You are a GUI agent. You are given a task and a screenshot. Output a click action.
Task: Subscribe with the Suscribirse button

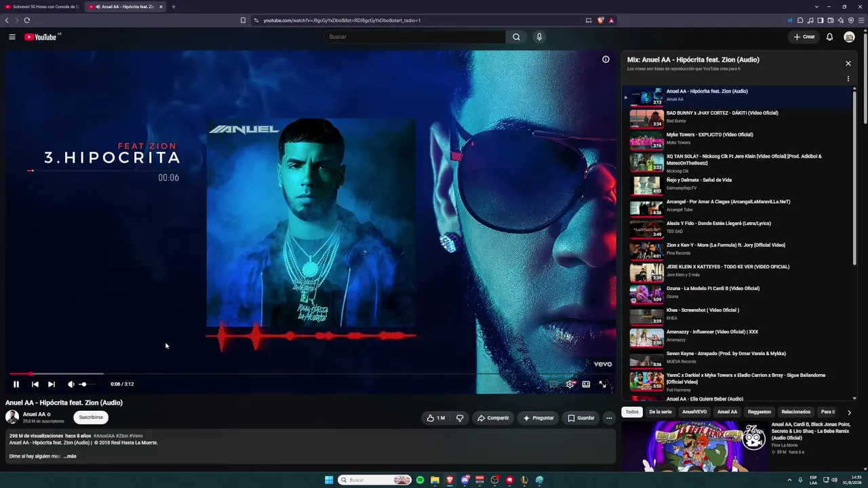(x=91, y=418)
